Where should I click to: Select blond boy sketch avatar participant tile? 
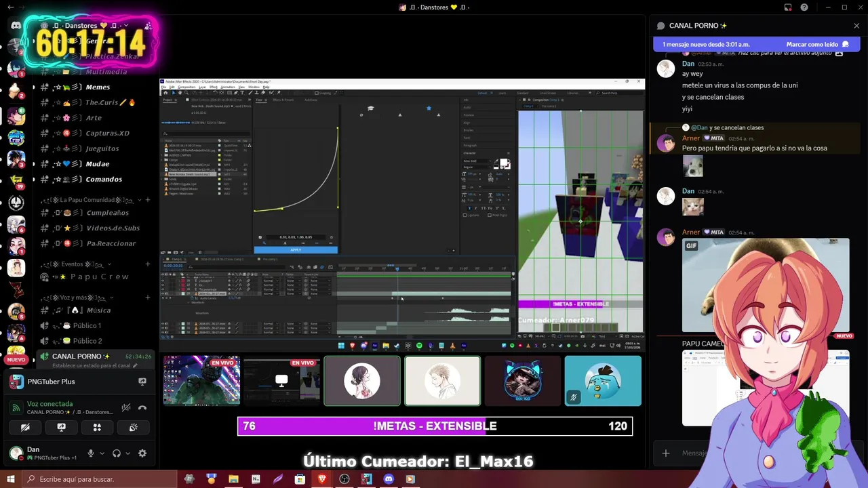pyautogui.click(x=442, y=380)
